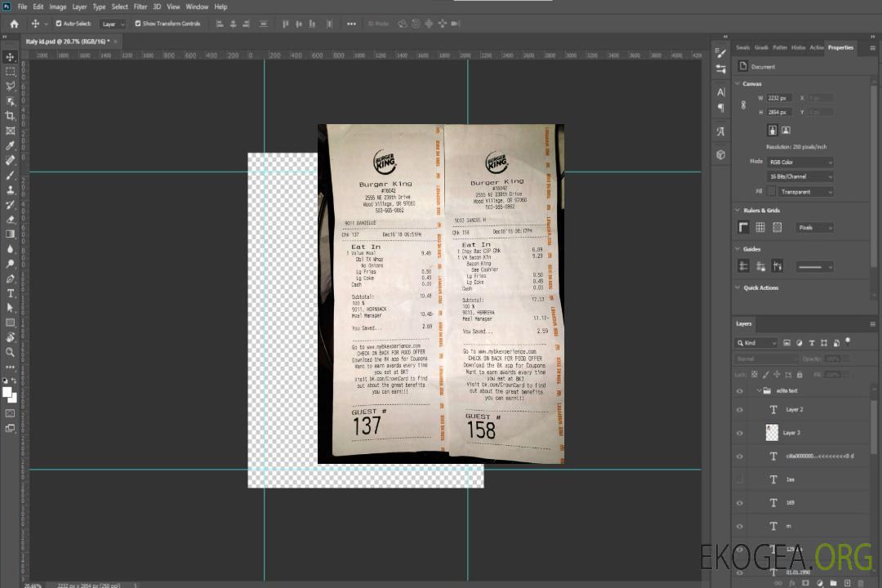Screen dimensions: 882x588
Task: Select the Eraser tool
Action: (10, 220)
